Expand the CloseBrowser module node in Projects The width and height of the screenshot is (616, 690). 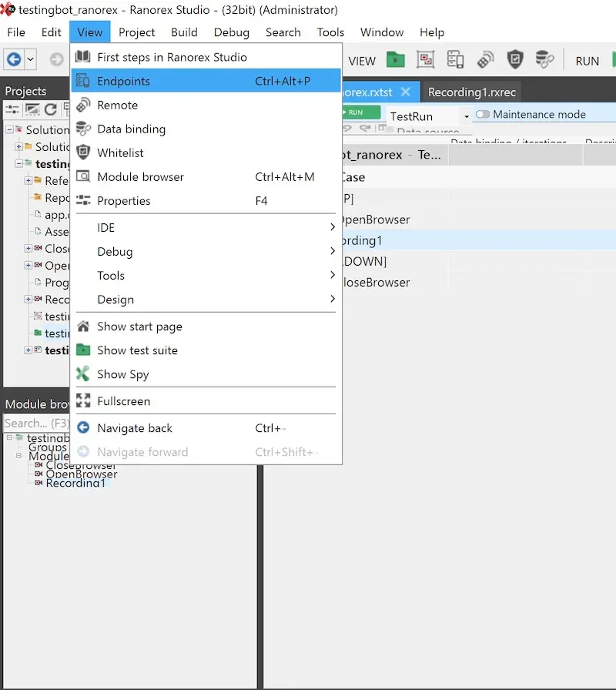pos(28,248)
